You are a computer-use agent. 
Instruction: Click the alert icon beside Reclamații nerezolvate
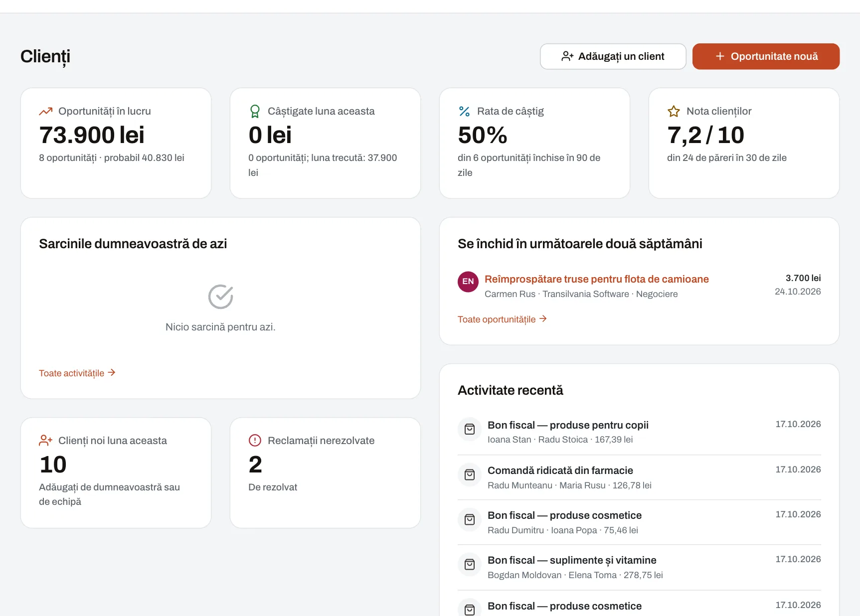[x=255, y=441]
